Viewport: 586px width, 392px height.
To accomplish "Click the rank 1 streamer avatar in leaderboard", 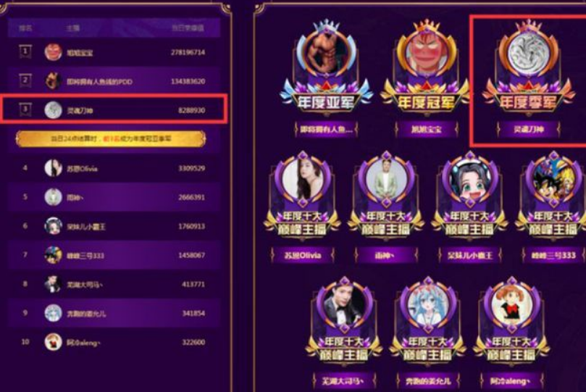I will click(x=53, y=52).
